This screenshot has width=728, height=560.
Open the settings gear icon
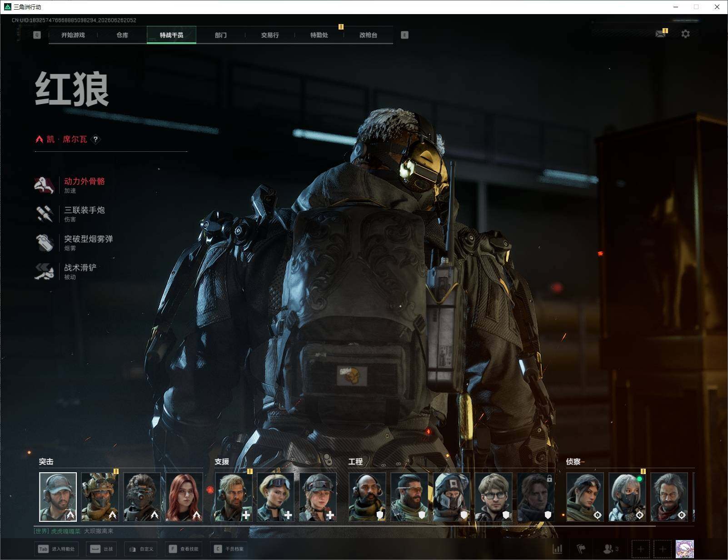(x=685, y=34)
